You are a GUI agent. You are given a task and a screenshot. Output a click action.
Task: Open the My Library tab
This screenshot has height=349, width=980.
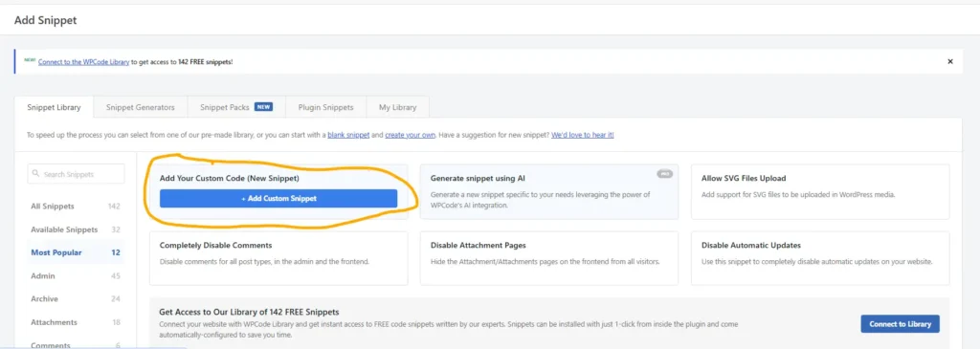click(x=397, y=107)
